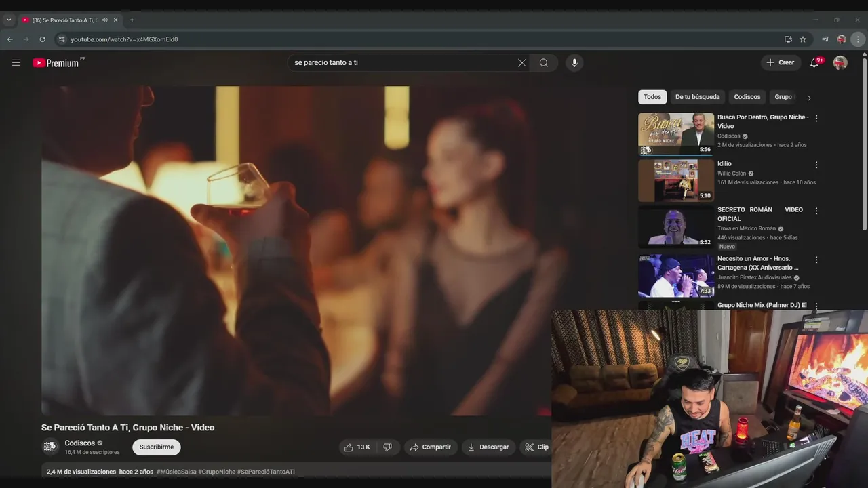Share the video with Compartir
868x488 pixels.
click(430, 447)
